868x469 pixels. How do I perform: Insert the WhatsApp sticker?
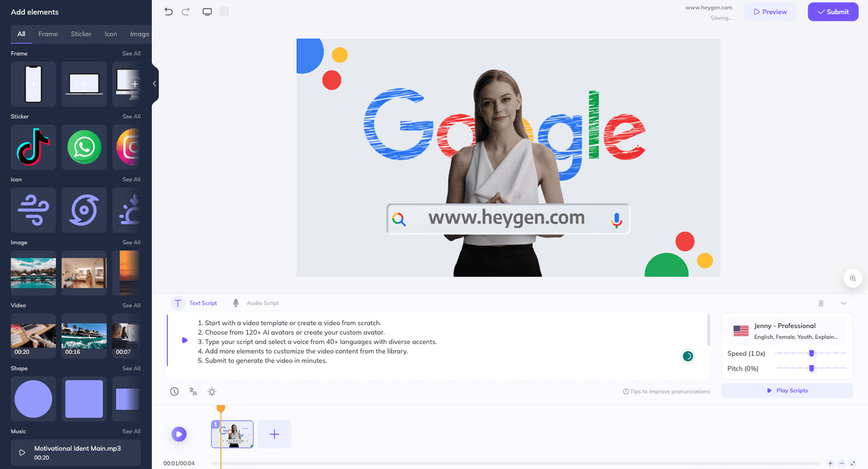tap(84, 147)
